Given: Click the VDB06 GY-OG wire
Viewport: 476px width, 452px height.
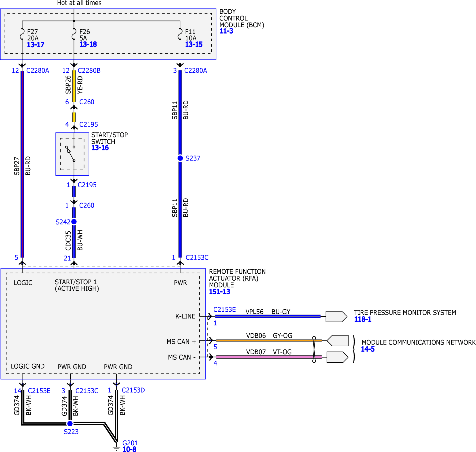Looking at the screenshot, I should 269,340.
